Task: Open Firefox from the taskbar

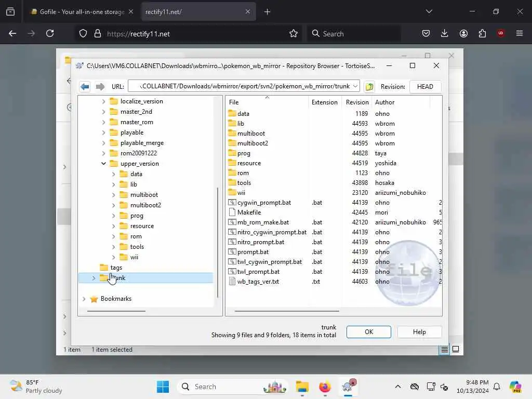Action: click(x=325, y=387)
